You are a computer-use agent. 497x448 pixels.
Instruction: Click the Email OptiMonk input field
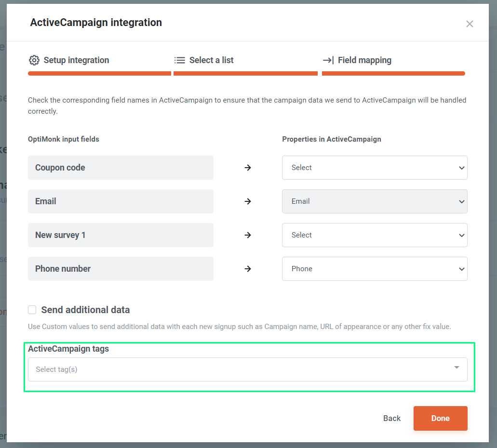121,201
